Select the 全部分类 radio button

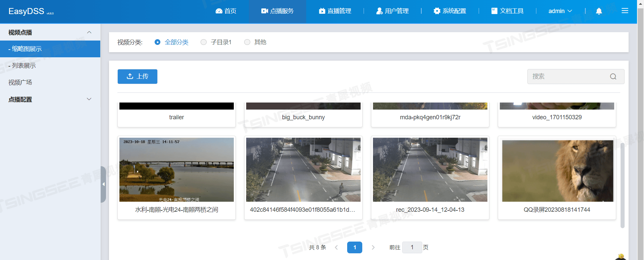click(x=157, y=42)
